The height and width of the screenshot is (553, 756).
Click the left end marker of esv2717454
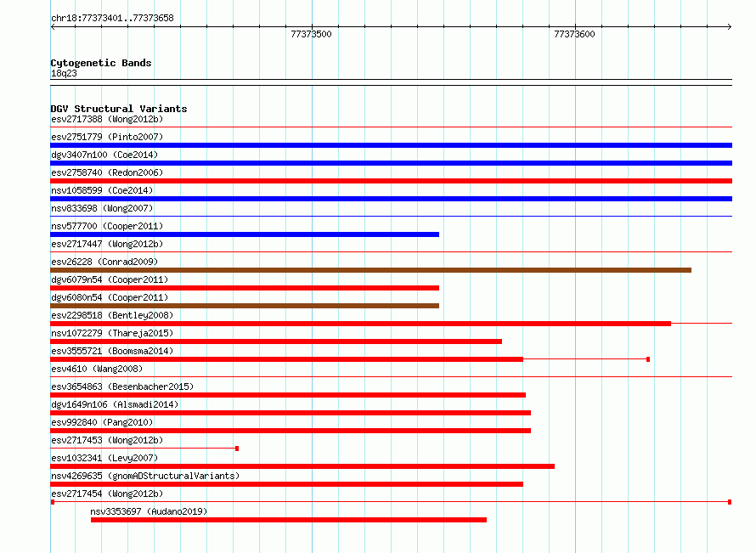point(53,502)
